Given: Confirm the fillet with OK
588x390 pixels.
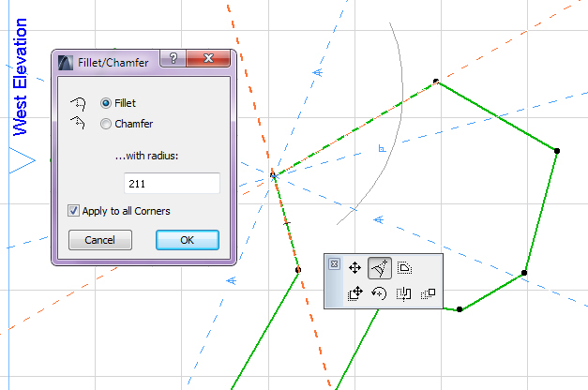Looking at the screenshot, I should tap(188, 240).
